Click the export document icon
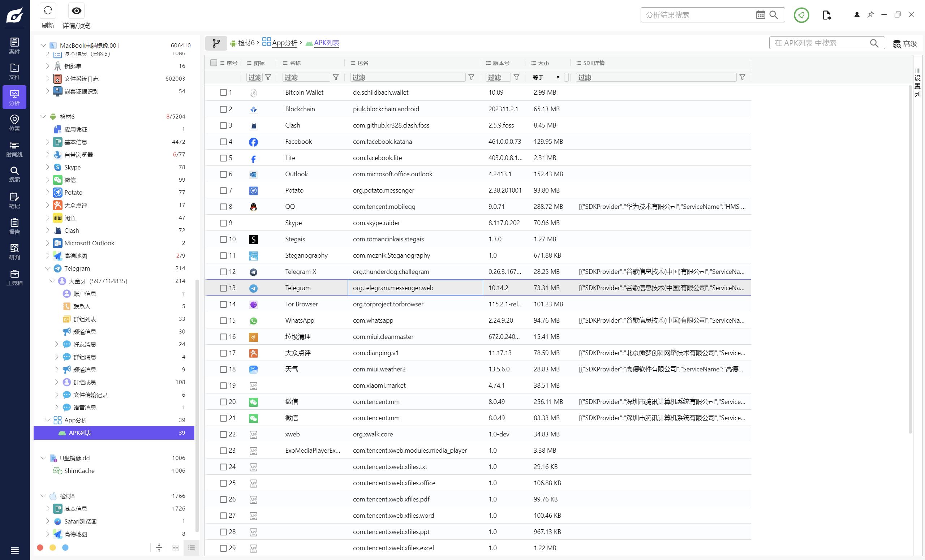The image size is (925, 560). [x=827, y=15]
